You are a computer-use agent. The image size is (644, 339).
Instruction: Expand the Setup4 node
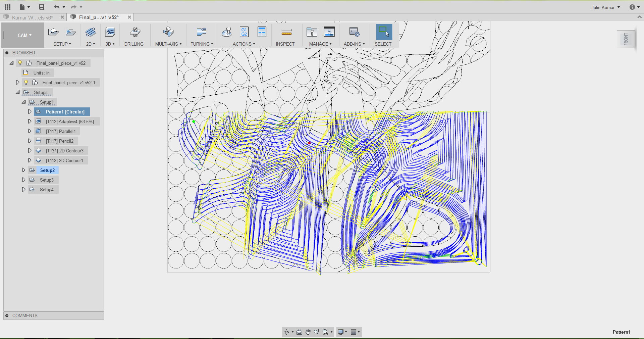[x=23, y=189]
